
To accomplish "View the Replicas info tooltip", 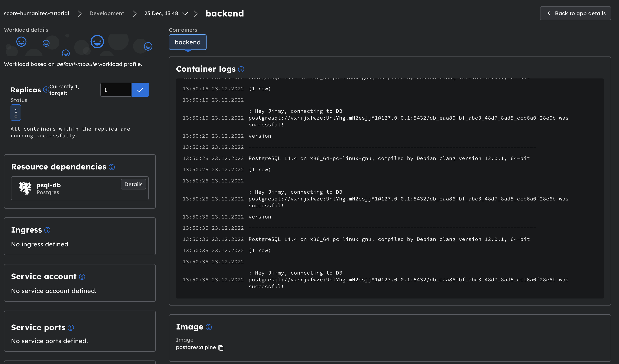I will [x=46, y=90].
